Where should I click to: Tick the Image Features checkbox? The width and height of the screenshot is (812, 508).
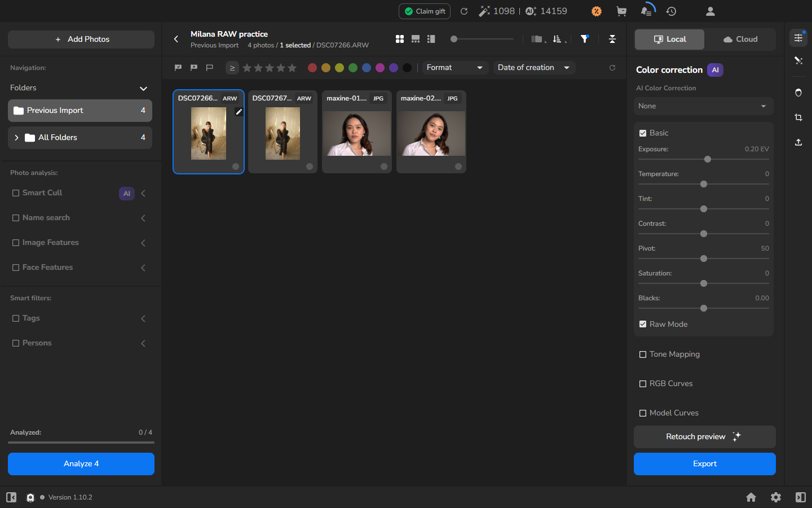(x=16, y=243)
